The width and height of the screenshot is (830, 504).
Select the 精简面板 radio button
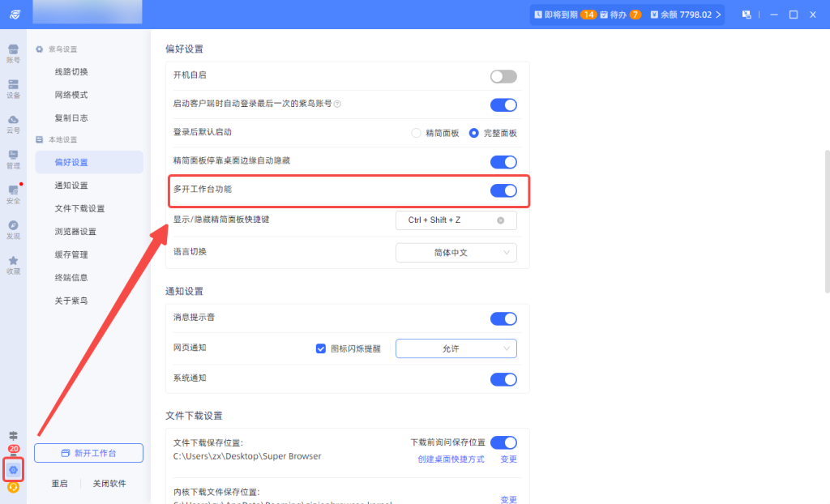coord(417,133)
